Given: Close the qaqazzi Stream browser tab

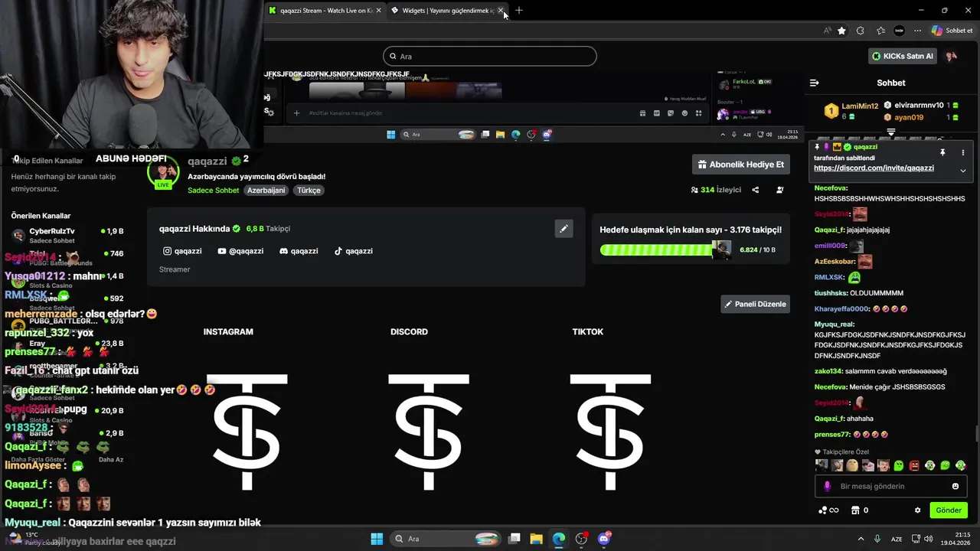Looking at the screenshot, I should [378, 11].
